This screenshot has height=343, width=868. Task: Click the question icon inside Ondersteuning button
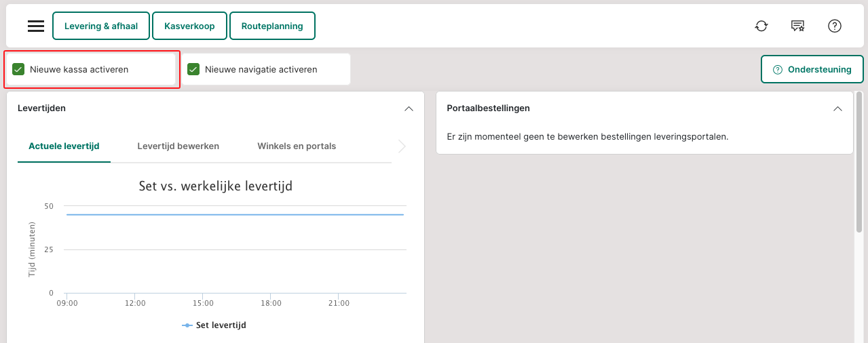click(x=778, y=70)
